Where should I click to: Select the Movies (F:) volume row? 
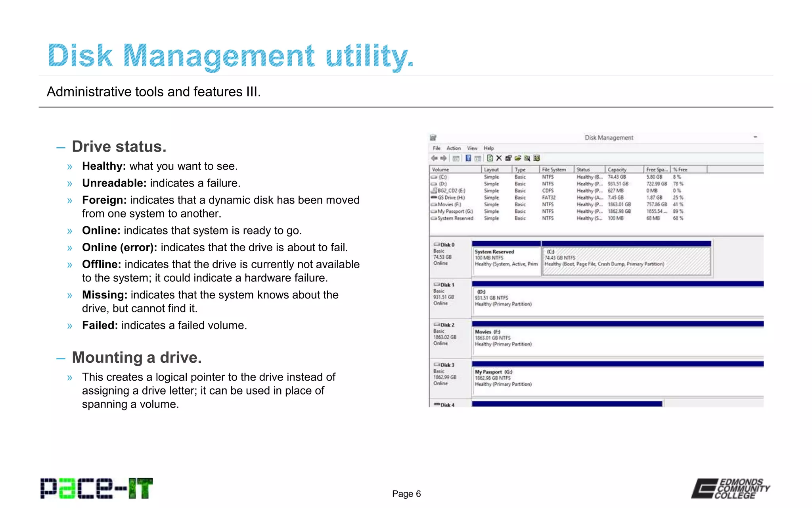[x=449, y=204]
